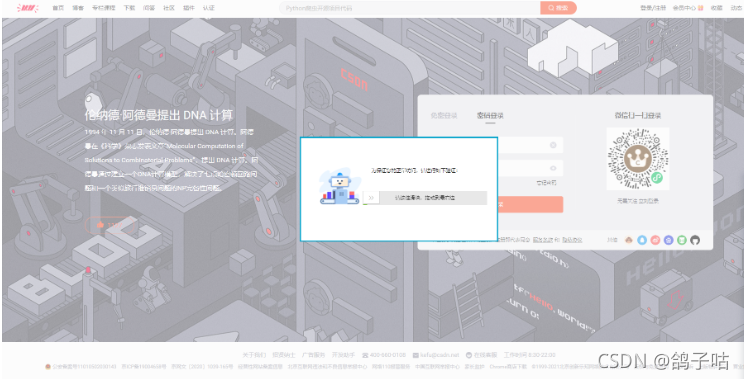
Task: Click the CSDN logo in header
Action: coord(28,8)
